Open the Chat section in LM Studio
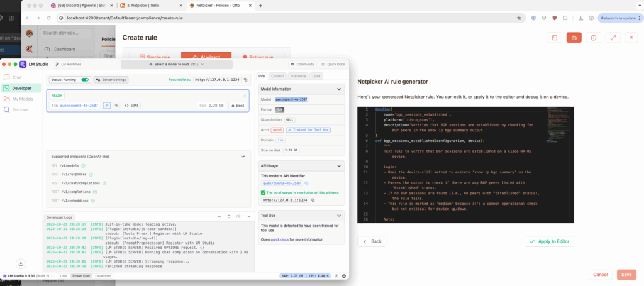Image resolution: width=644 pixels, height=286 pixels. coord(16,77)
